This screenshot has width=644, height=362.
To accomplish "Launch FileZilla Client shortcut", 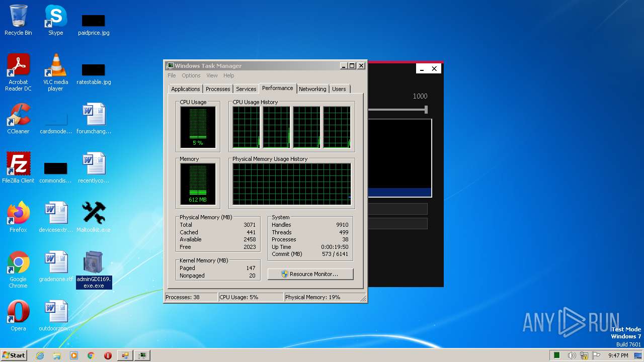I will [x=18, y=168].
